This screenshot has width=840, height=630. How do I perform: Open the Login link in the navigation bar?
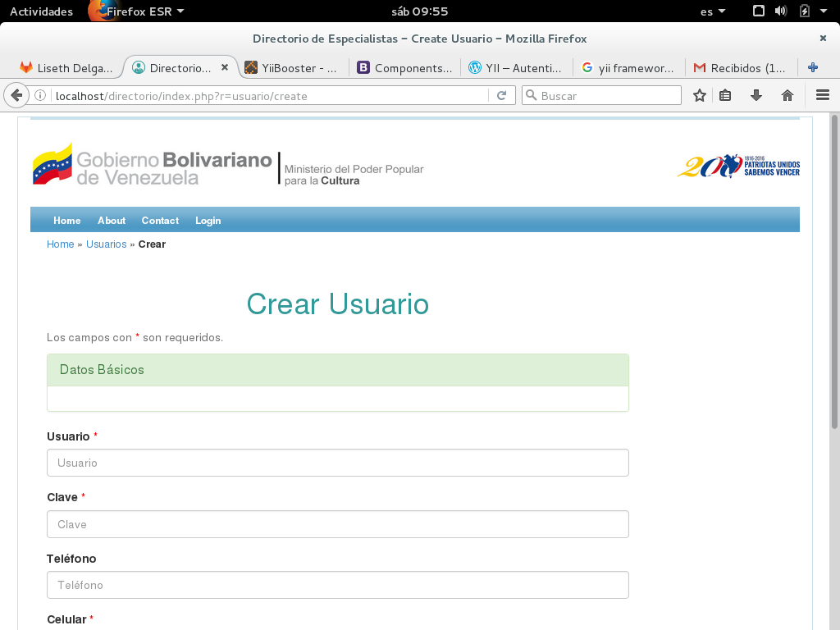coord(208,221)
